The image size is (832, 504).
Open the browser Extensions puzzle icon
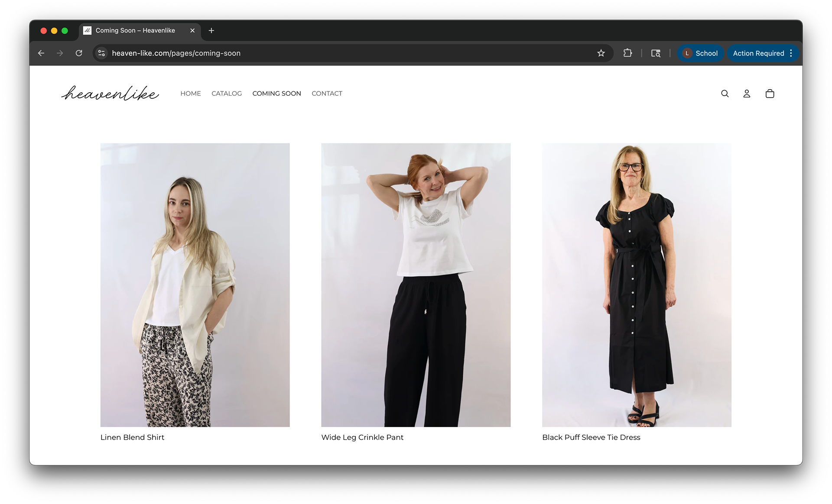coord(627,53)
